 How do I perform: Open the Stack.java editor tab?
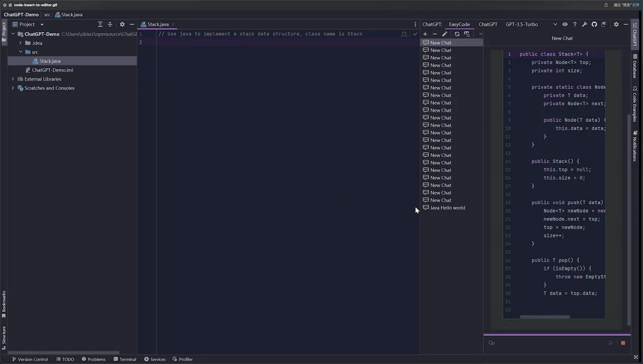point(158,24)
